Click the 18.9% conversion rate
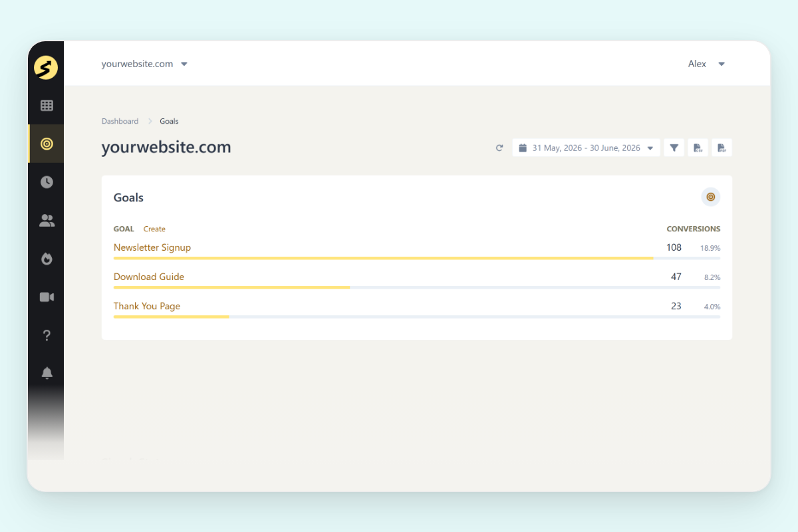This screenshot has width=798, height=532. (x=710, y=248)
